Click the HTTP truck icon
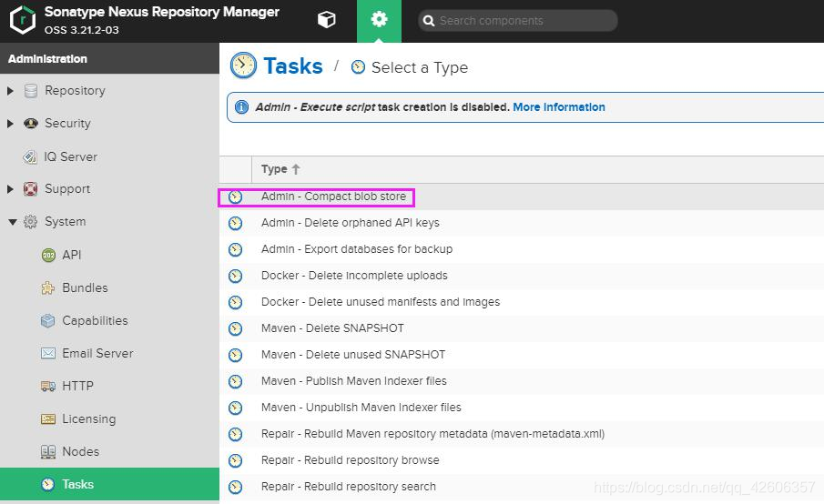Viewport: 824px width, 504px height. coord(48,387)
